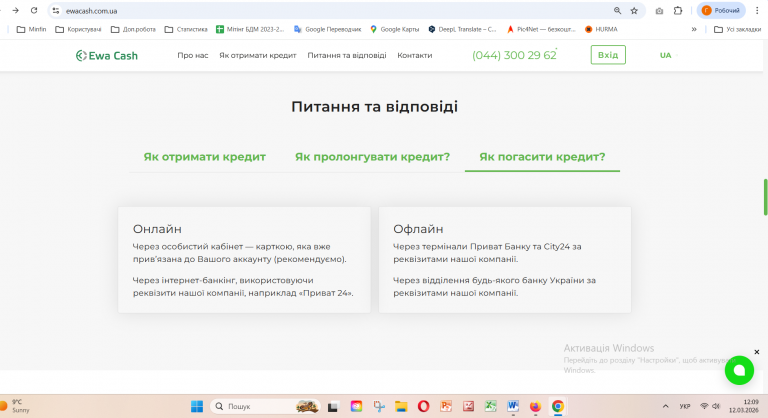The height and width of the screenshot is (418, 768).
Task: Open the DeepL Translate bookmark
Action: (462, 29)
